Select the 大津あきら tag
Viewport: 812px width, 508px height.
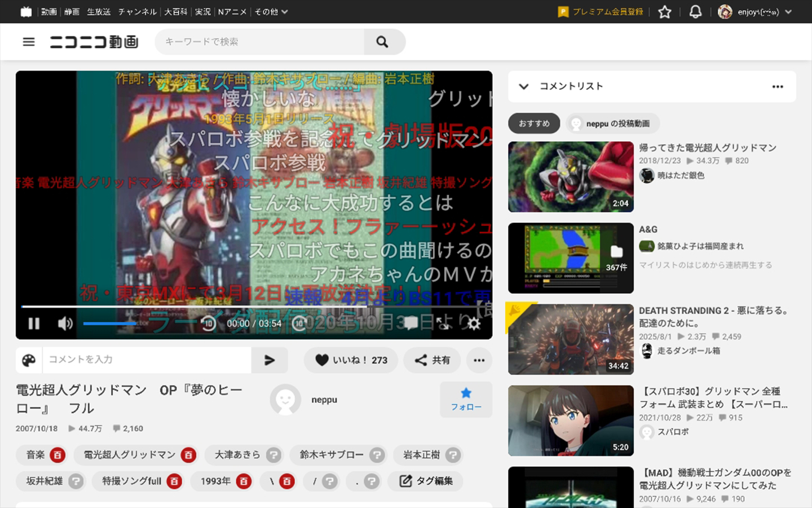coord(237,455)
